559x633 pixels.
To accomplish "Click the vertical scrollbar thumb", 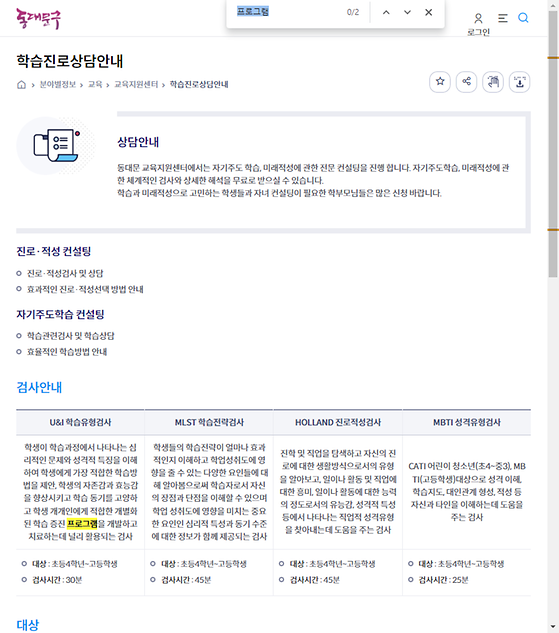I will [x=553, y=143].
